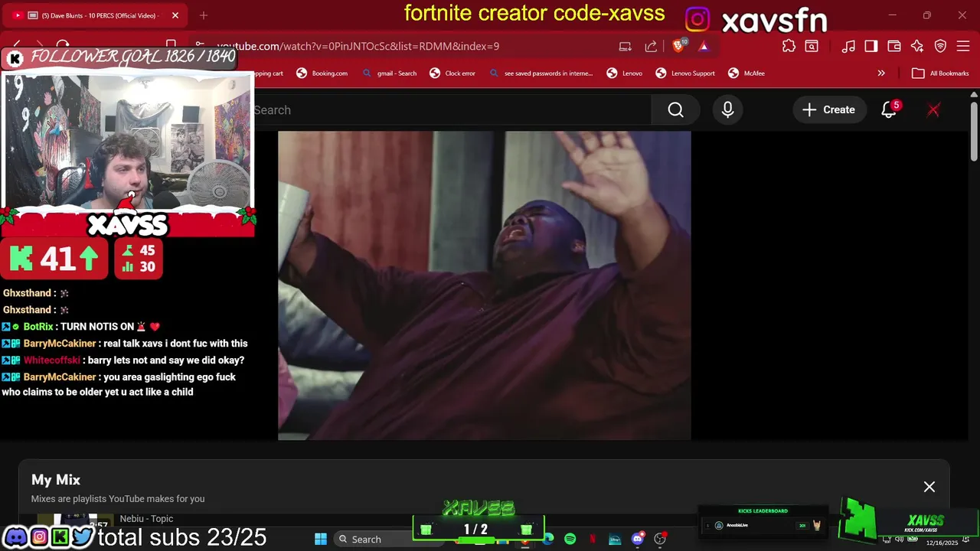Open Spotify from the taskbar

(570, 540)
